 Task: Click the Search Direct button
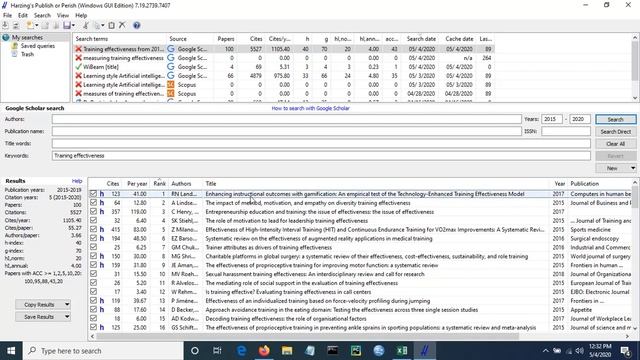pos(616,131)
